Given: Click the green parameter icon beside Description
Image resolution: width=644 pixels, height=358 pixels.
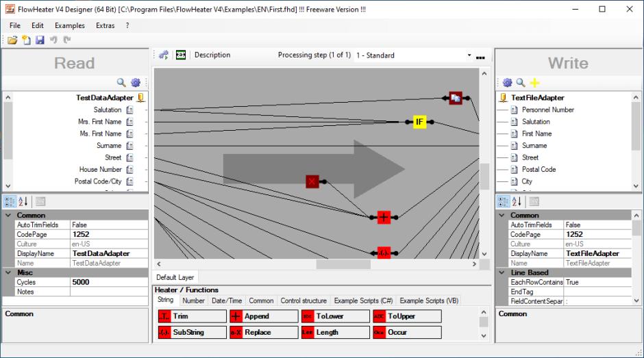Looking at the screenshot, I should [181, 55].
